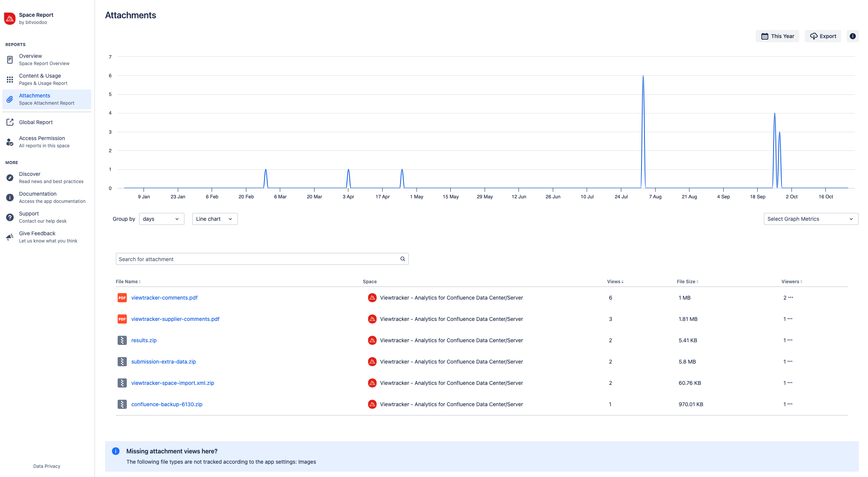Open viewtracker-supplier-comments.pdf link
Image resolution: width=868 pixels, height=477 pixels.
(x=175, y=319)
